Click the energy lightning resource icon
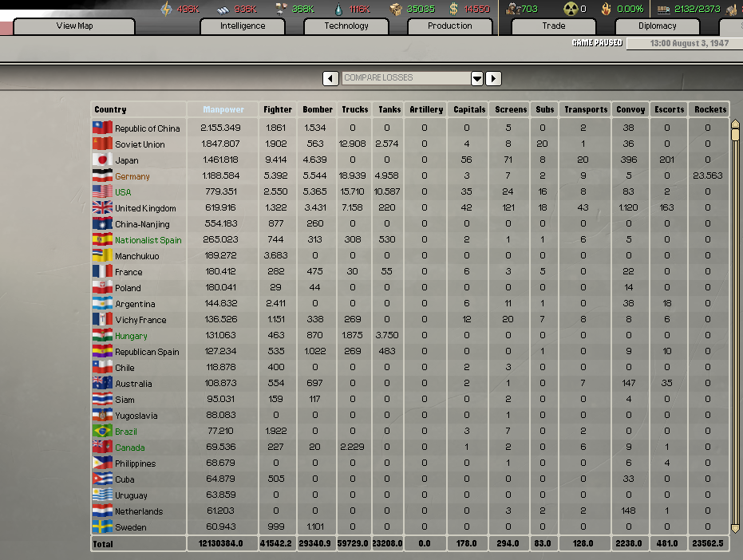The height and width of the screenshot is (560, 743). pos(166,9)
